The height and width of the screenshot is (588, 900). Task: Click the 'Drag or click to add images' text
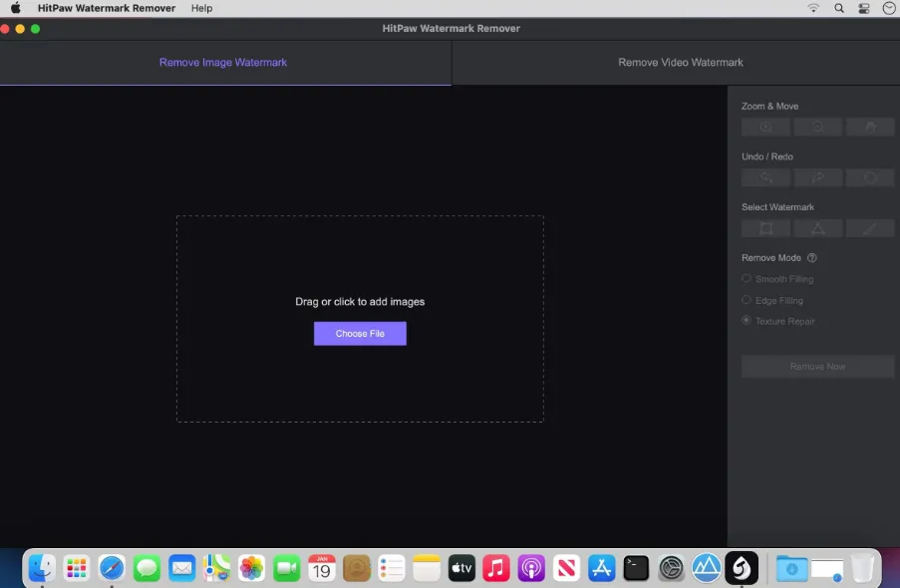[x=360, y=301]
